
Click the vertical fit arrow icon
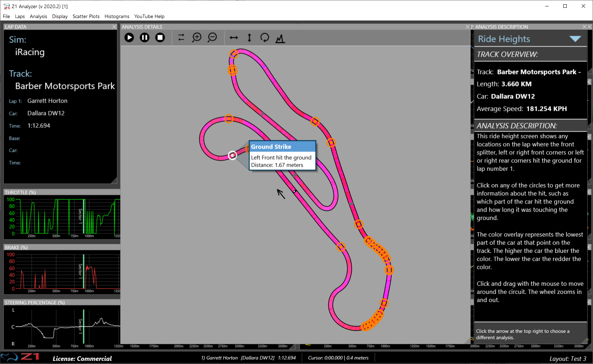(x=249, y=38)
